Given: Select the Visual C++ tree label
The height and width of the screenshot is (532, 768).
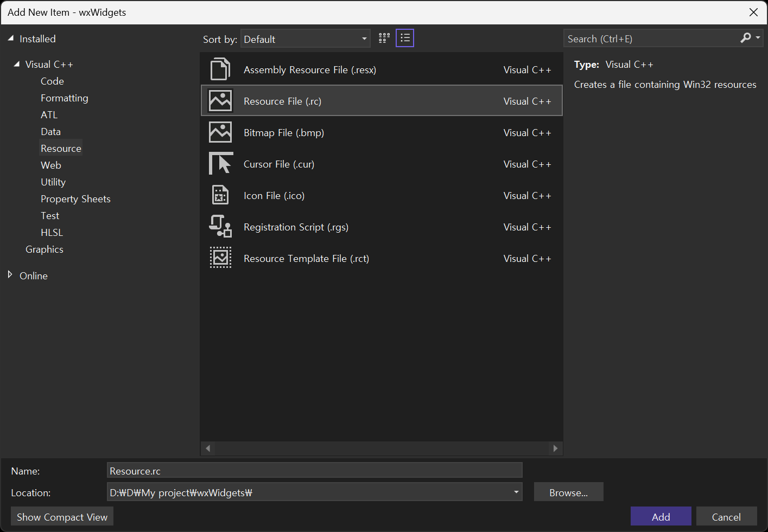Looking at the screenshot, I should (x=49, y=65).
